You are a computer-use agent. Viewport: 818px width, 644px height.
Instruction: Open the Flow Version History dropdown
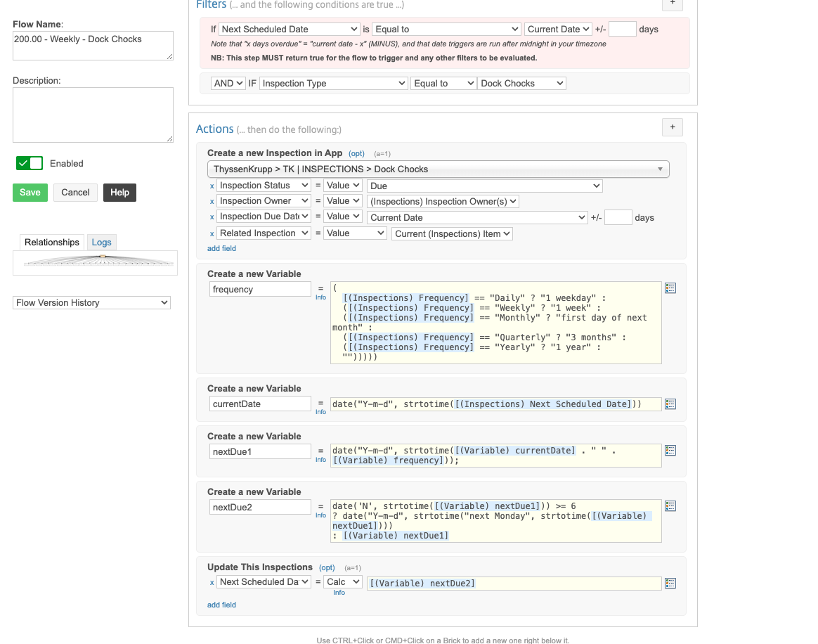[x=91, y=303]
